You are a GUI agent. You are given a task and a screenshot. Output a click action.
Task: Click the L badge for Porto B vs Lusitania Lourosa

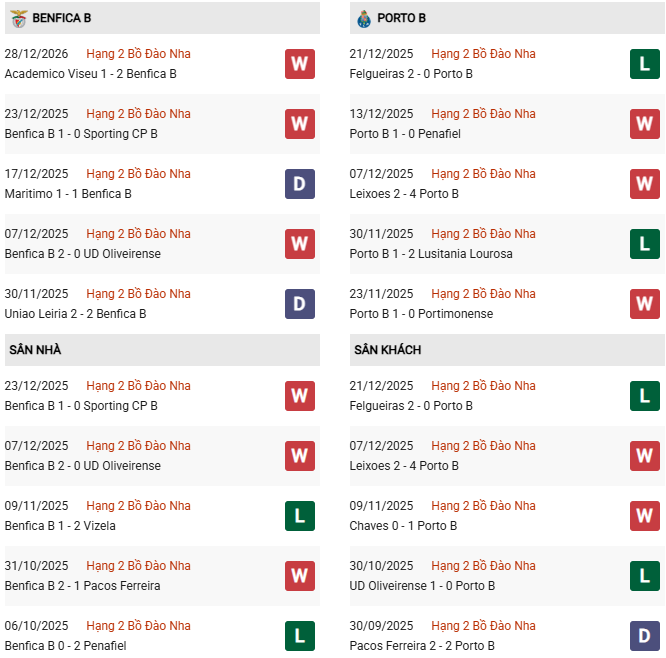point(644,244)
